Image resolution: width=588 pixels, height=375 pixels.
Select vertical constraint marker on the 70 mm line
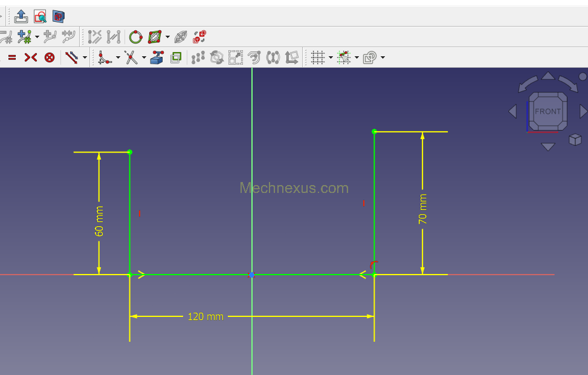364,203
